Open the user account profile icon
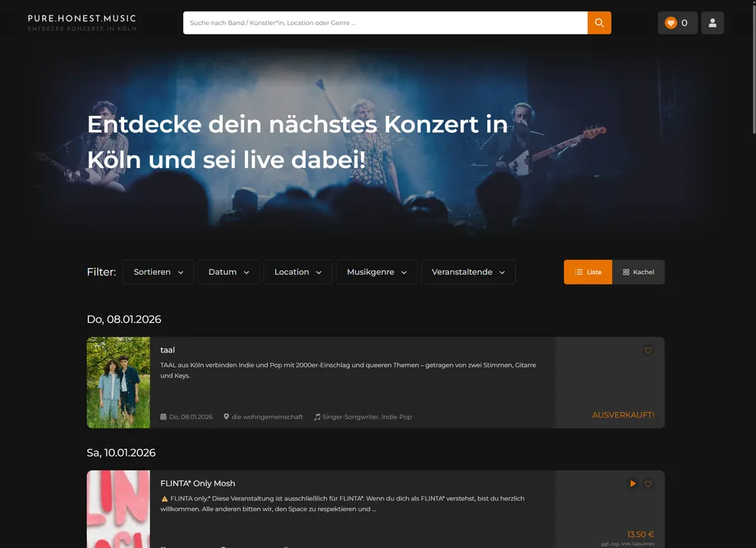756x548 pixels. pos(712,23)
